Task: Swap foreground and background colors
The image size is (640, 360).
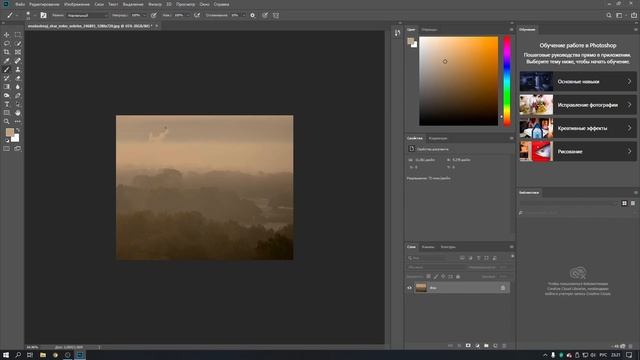Action: click(18, 130)
